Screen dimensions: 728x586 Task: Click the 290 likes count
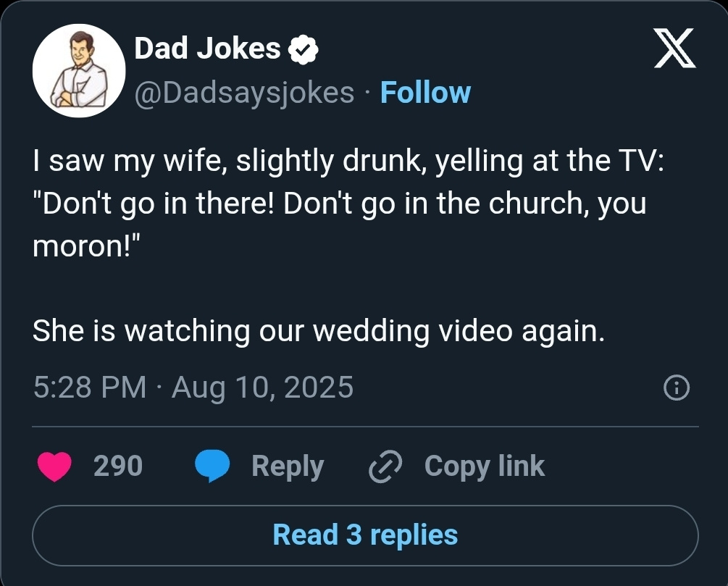coord(118,466)
